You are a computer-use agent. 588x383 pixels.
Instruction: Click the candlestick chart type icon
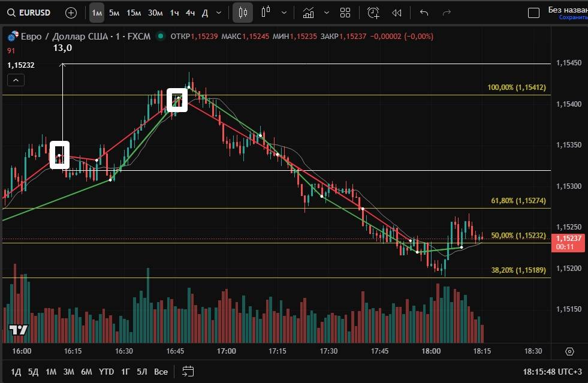click(243, 13)
